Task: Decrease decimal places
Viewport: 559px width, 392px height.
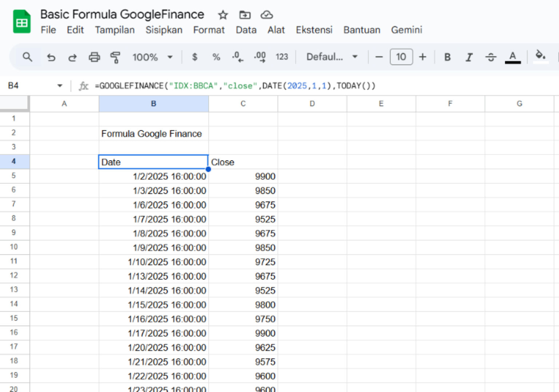Action: tap(238, 57)
